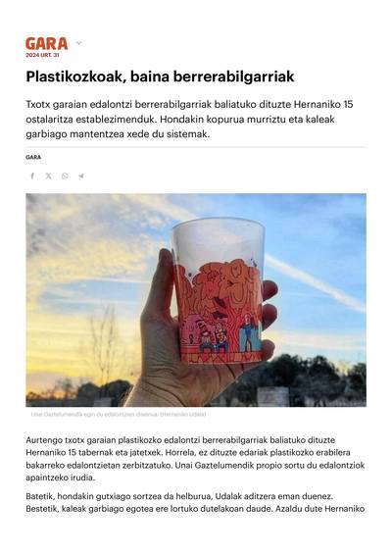This screenshot has width=392, height=555.
Task: Select the headline Plastikozkoak, baina berrerabilgarriak
Action: pyautogui.click(x=160, y=76)
